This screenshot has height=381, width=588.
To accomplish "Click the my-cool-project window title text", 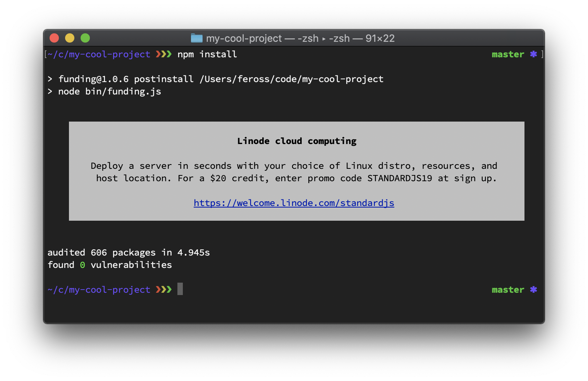I will (244, 38).
